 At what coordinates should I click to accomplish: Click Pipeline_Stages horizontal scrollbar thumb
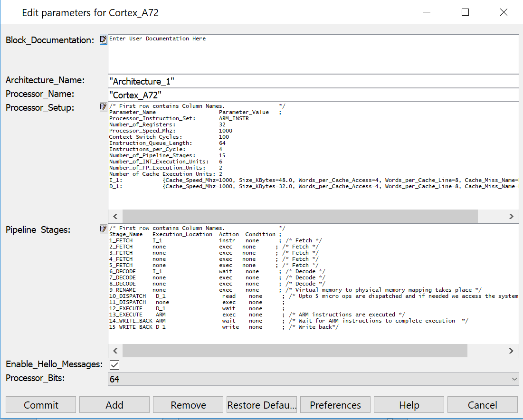295,351
